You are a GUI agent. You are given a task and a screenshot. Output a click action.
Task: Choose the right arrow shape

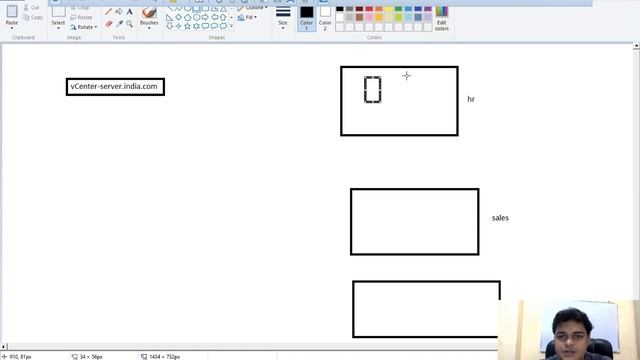coord(205,18)
